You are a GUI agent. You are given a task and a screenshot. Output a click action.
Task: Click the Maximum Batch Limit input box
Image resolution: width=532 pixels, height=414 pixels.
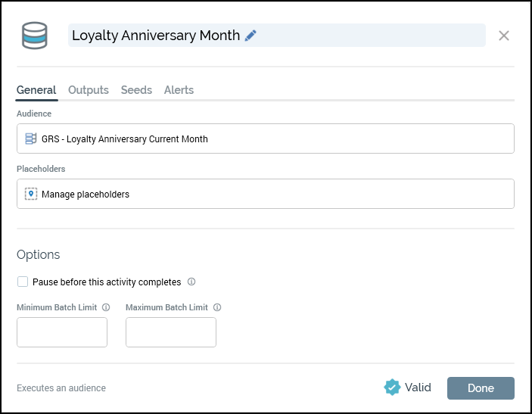coord(171,332)
